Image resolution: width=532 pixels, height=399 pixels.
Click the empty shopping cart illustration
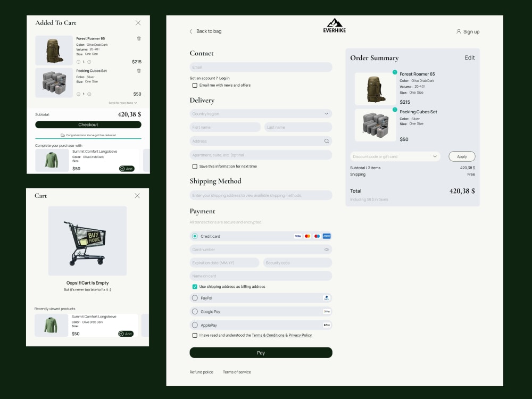coord(88,240)
